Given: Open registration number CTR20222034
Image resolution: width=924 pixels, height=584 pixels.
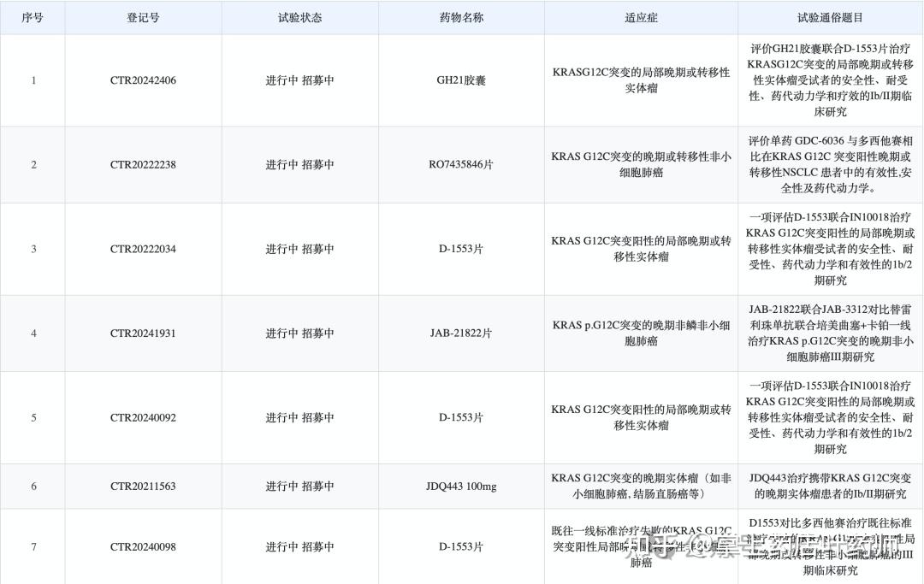Looking at the screenshot, I should coord(141,249).
